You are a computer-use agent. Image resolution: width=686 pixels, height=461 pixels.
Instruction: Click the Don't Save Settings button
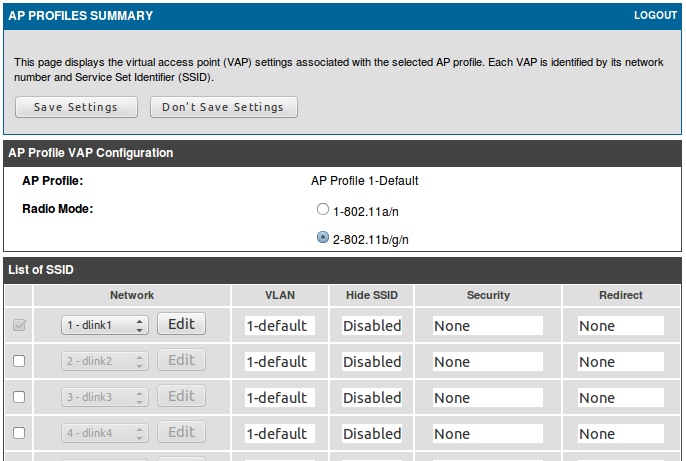click(223, 107)
